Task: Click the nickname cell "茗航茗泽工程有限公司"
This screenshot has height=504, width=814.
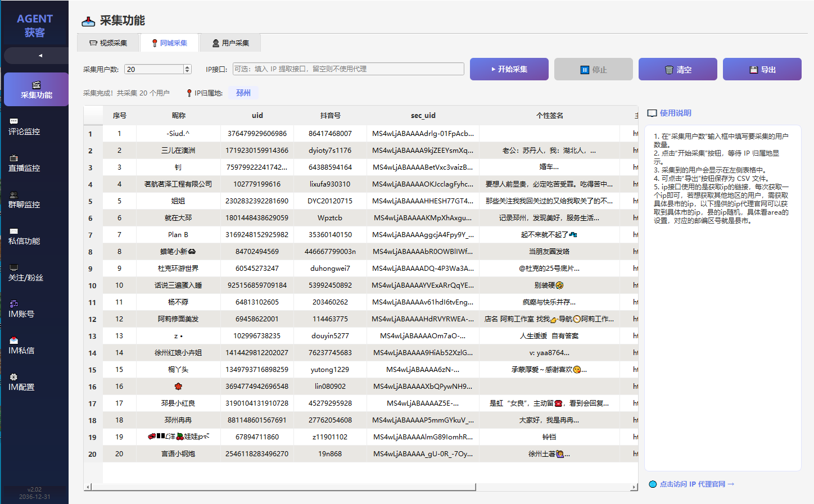Action: 178,184
